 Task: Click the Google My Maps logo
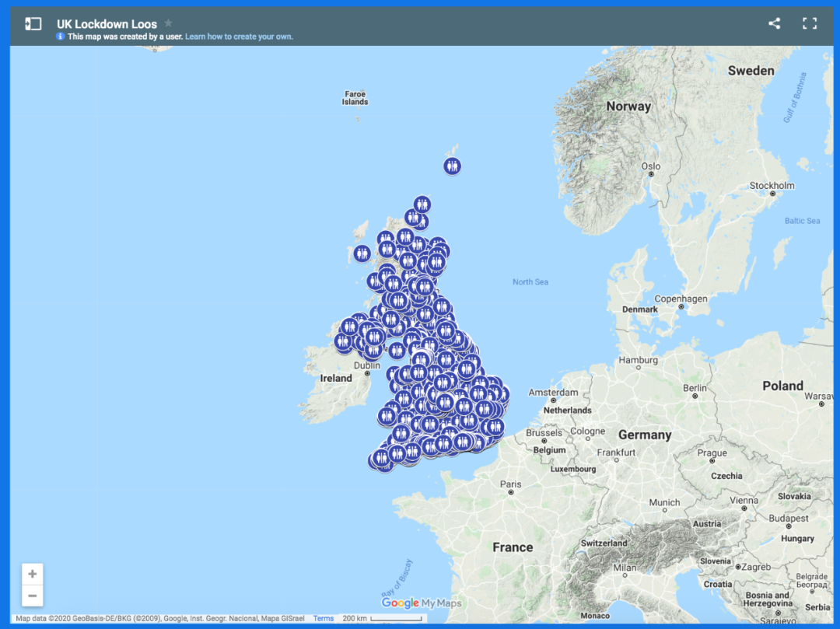point(421,603)
